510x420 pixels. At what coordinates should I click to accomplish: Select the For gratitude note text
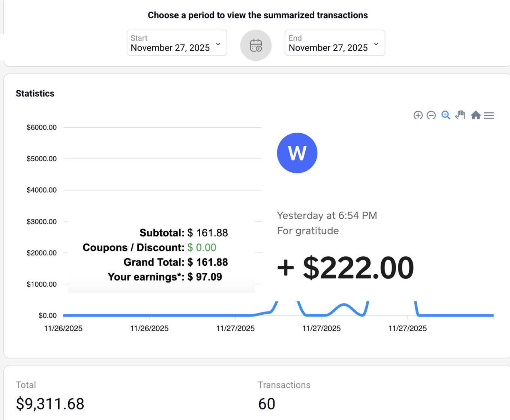(307, 231)
